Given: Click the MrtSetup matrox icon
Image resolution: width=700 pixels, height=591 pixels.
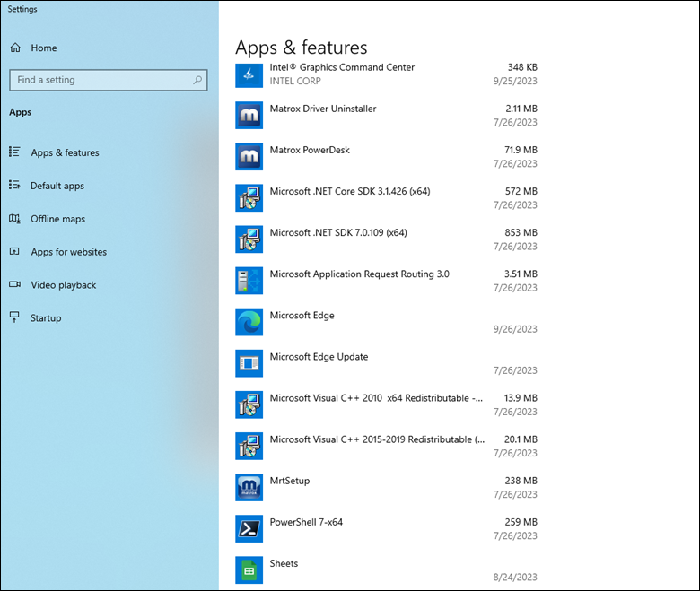Looking at the screenshot, I should [x=249, y=487].
